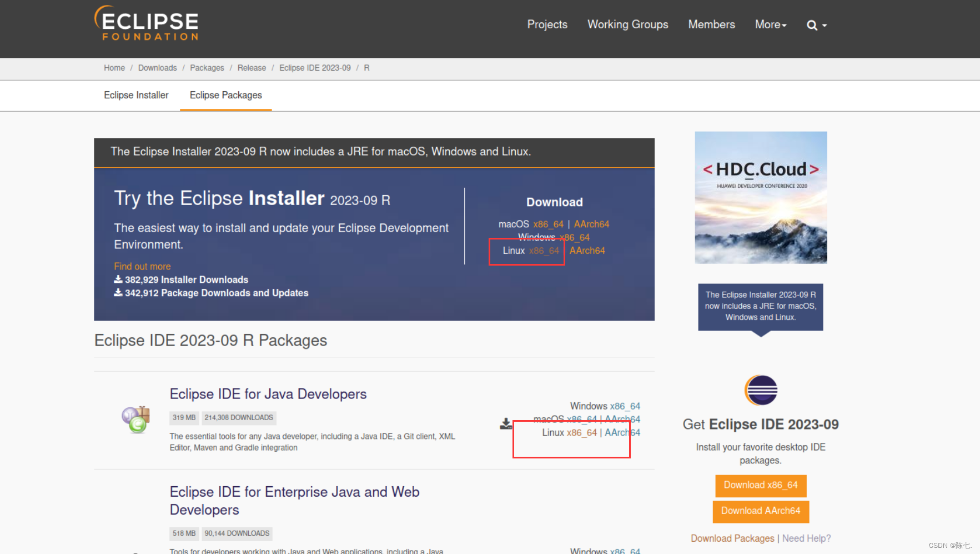Download Java Developers macOS AArch64 package
This screenshot has height=554, width=980.
point(622,419)
